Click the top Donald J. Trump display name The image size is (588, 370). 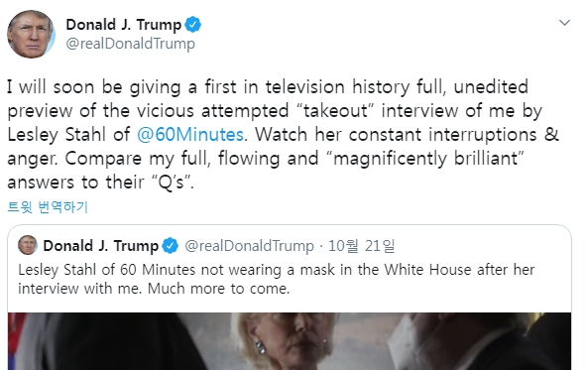click(x=123, y=25)
